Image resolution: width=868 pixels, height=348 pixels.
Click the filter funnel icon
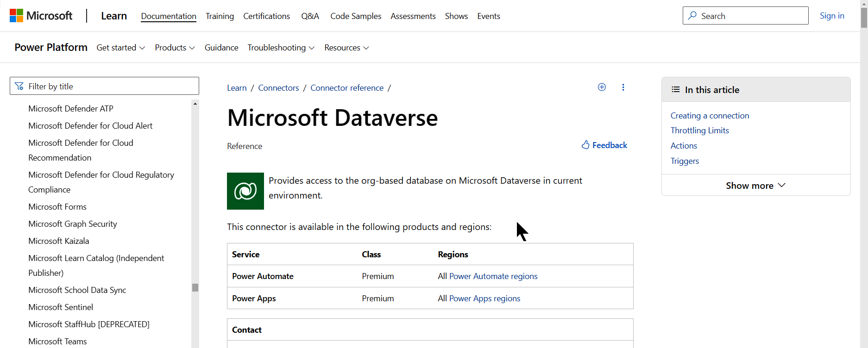click(x=19, y=86)
